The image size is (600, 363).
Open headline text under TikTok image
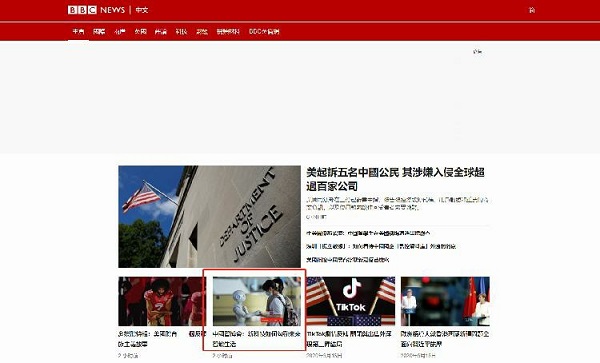[x=349, y=339]
